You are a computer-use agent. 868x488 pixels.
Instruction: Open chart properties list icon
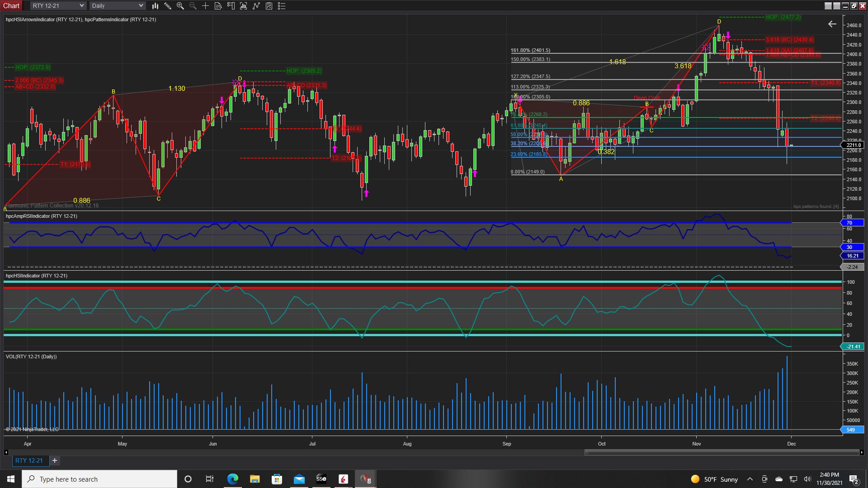click(282, 6)
